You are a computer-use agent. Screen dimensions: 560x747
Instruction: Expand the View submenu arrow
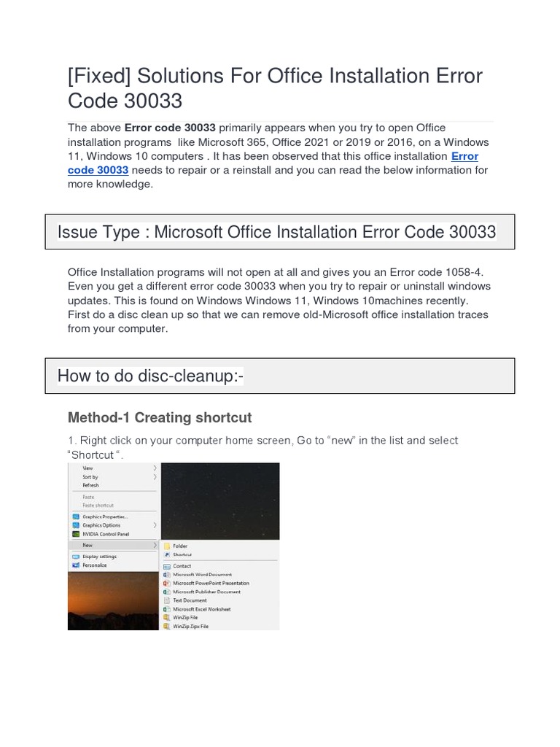tap(155, 468)
